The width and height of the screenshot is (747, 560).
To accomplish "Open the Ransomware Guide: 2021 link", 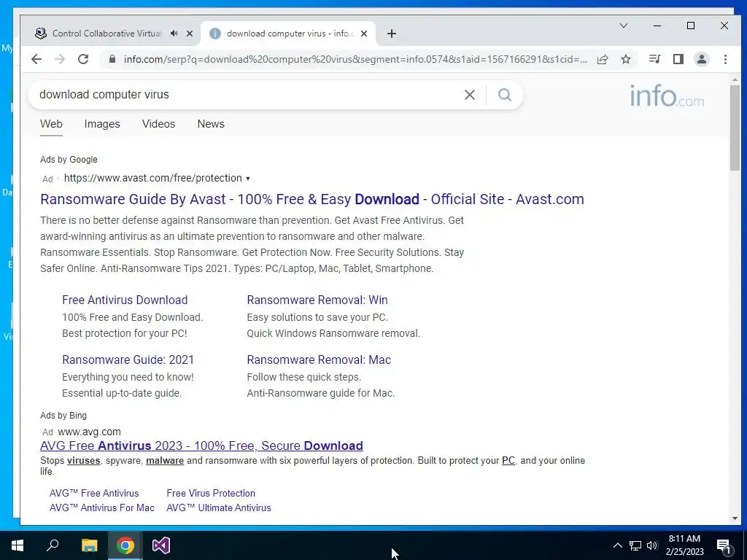I will (128, 360).
